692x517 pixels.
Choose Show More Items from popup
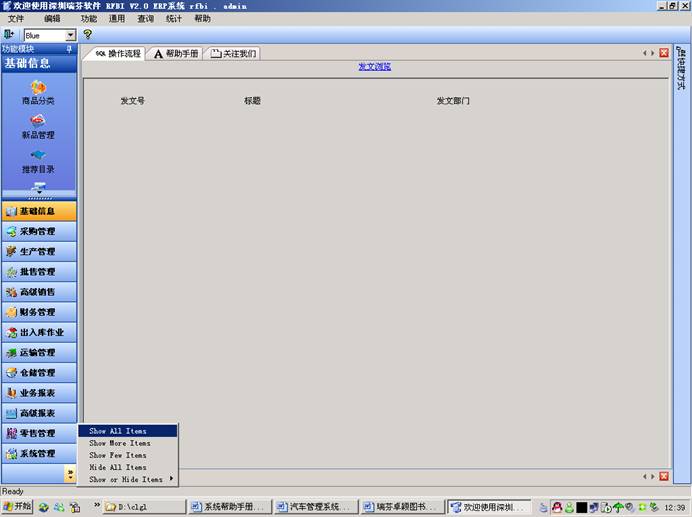[x=120, y=443]
